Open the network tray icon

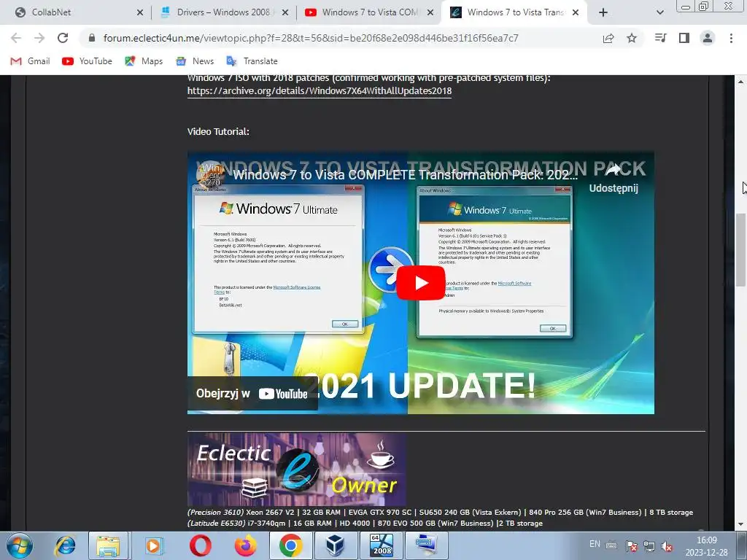(x=649, y=546)
